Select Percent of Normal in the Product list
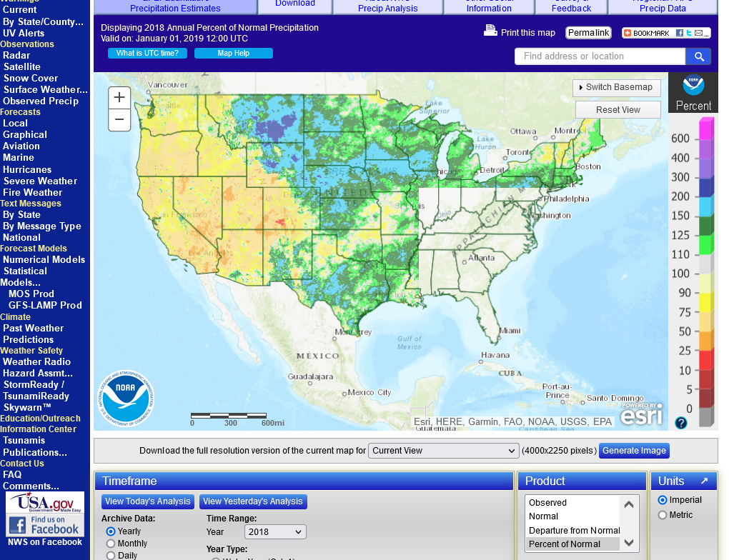The width and height of the screenshot is (729, 560). click(572, 544)
